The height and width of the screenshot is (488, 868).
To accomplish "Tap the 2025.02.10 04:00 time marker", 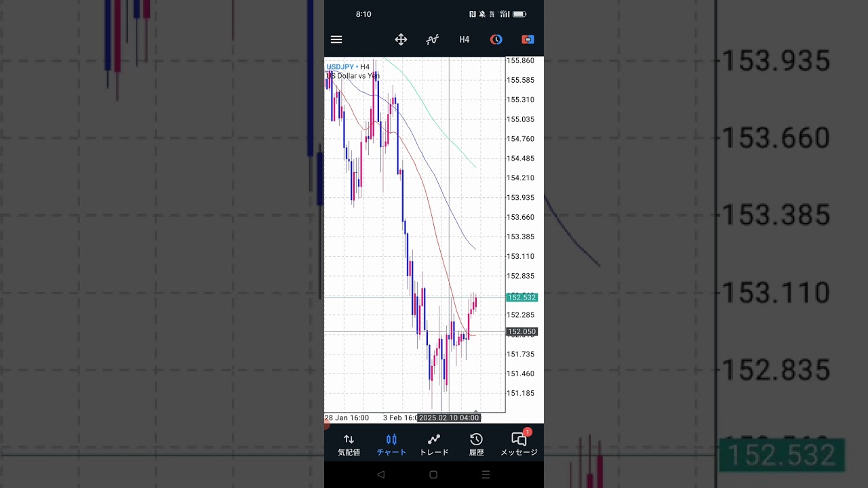I will point(449,418).
